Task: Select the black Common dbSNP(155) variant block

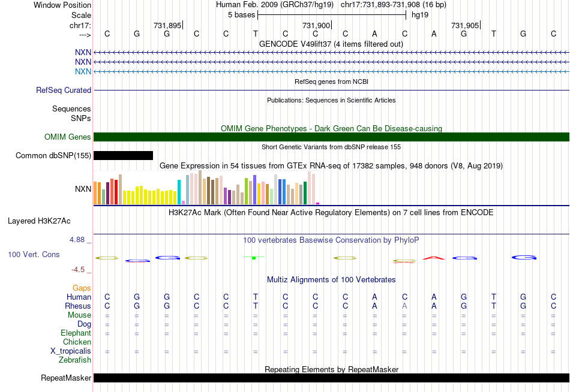Action: [124, 156]
